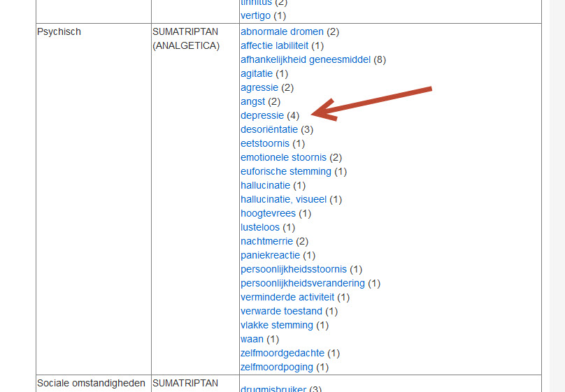Viewport: 565px width, 392px height.
Task: Click the 'zelfmoordgedachte' link
Action: 282,353
